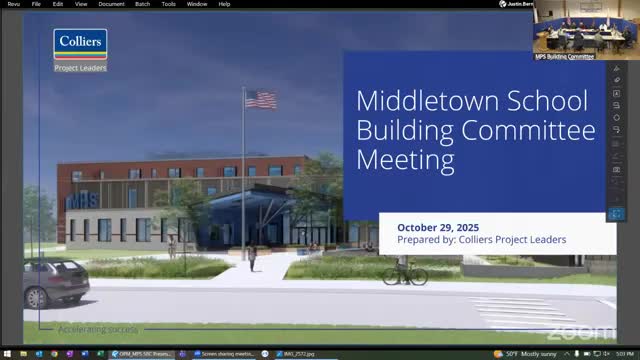
Task: Open the clock showing 5:03 PM
Action: click(x=625, y=354)
